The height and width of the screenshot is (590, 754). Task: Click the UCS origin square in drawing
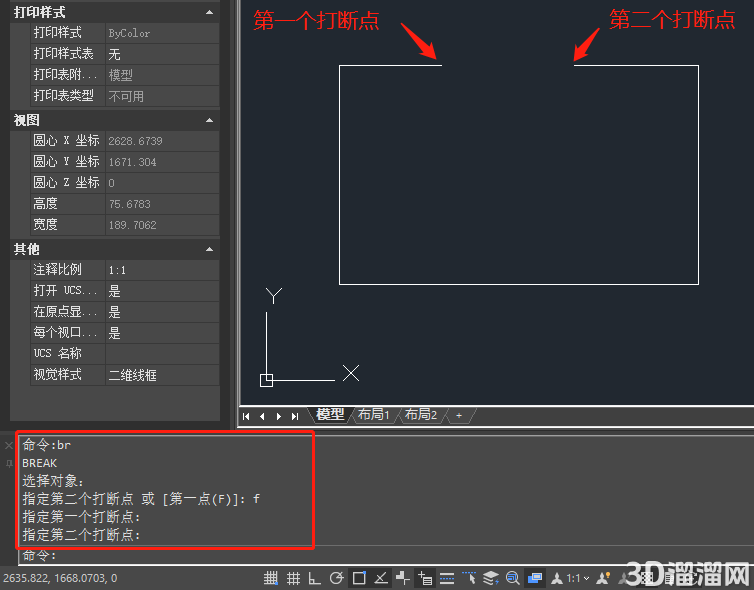[266, 380]
